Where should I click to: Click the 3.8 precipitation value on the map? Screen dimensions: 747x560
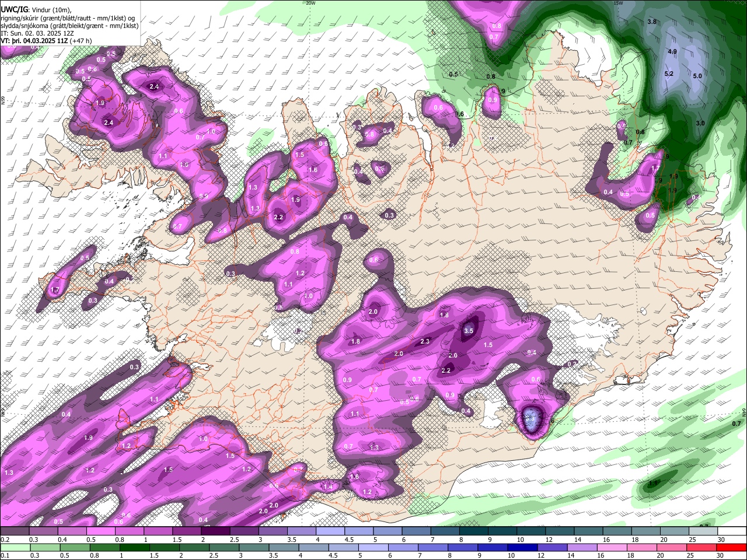[x=652, y=22]
